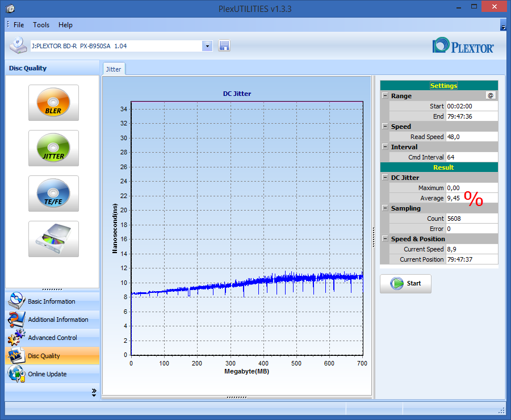Image resolution: width=511 pixels, height=420 pixels.
Task: Collapse the Range section
Action: coord(385,95)
